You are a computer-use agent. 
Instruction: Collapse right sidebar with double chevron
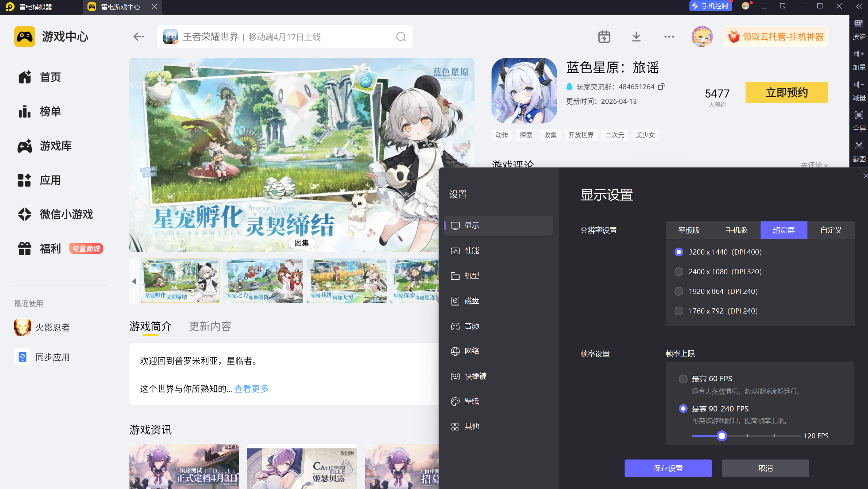coord(859,6)
